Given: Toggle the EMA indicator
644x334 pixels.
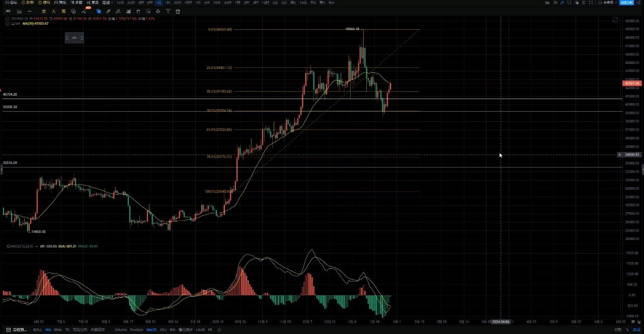Looking at the screenshot, I should (58, 330).
